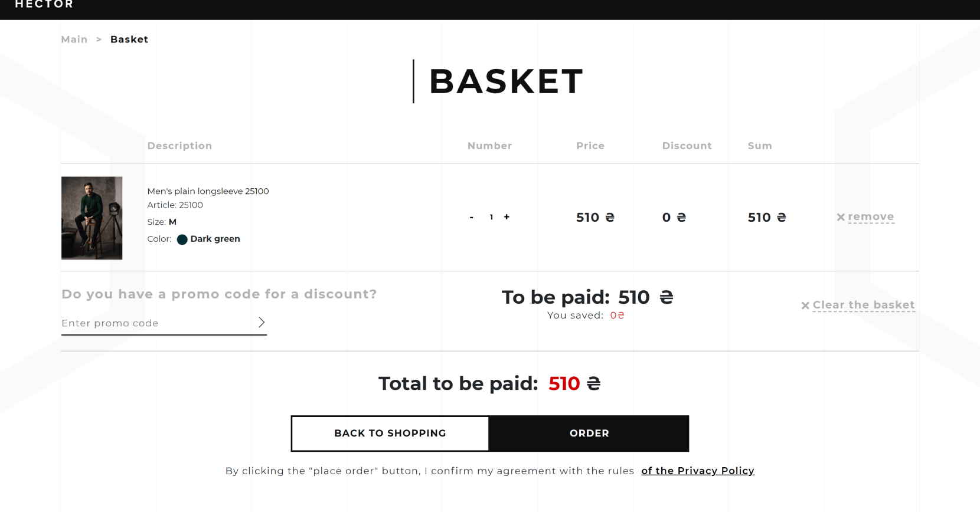Click the X icon beside remove
Screen dimensions: 980x512
pos(841,217)
